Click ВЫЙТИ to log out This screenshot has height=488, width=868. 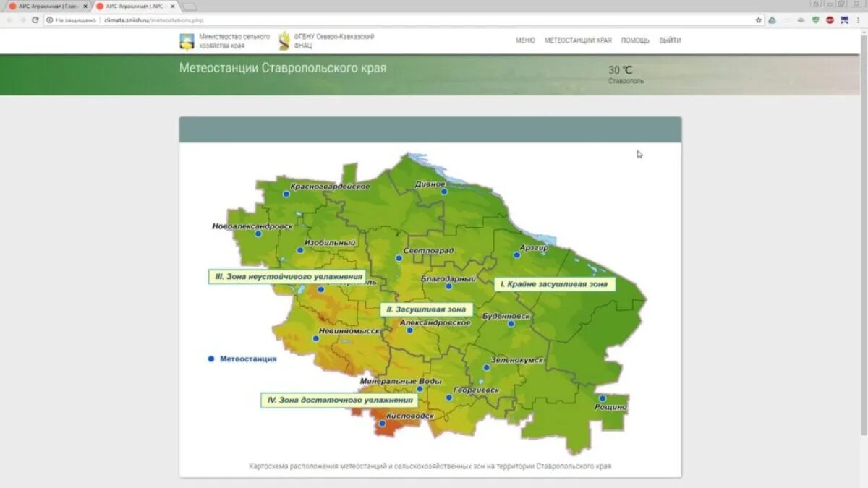pyautogui.click(x=670, y=40)
